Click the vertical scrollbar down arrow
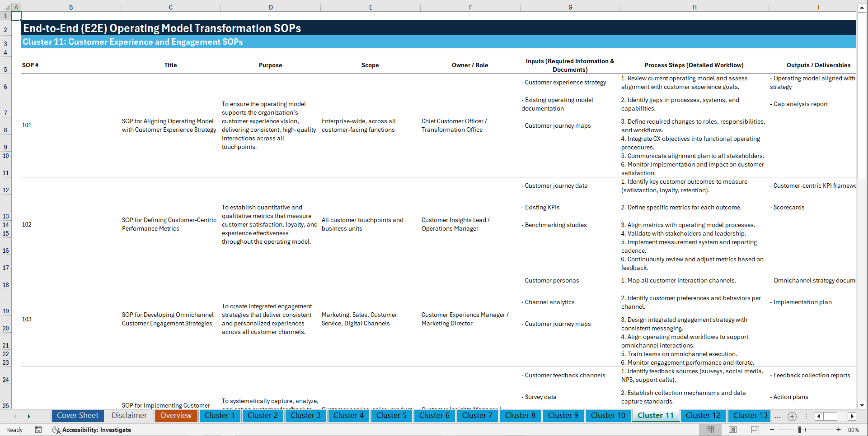The image size is (868, 436). tap(863, 405)
